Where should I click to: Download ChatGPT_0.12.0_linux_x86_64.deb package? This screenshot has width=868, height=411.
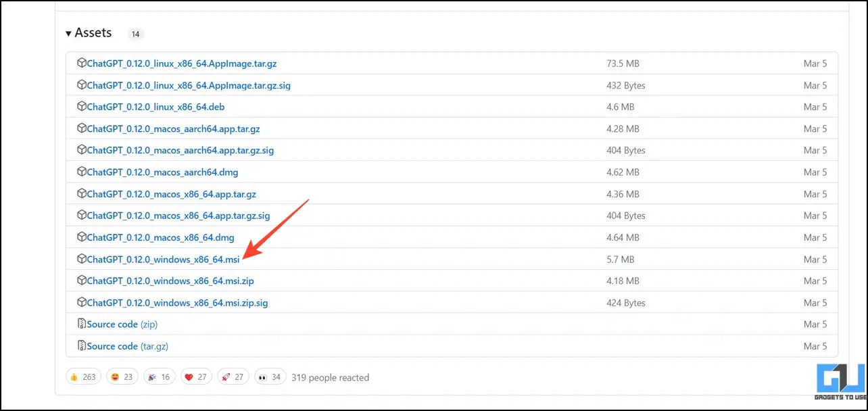tap(155, 107)
